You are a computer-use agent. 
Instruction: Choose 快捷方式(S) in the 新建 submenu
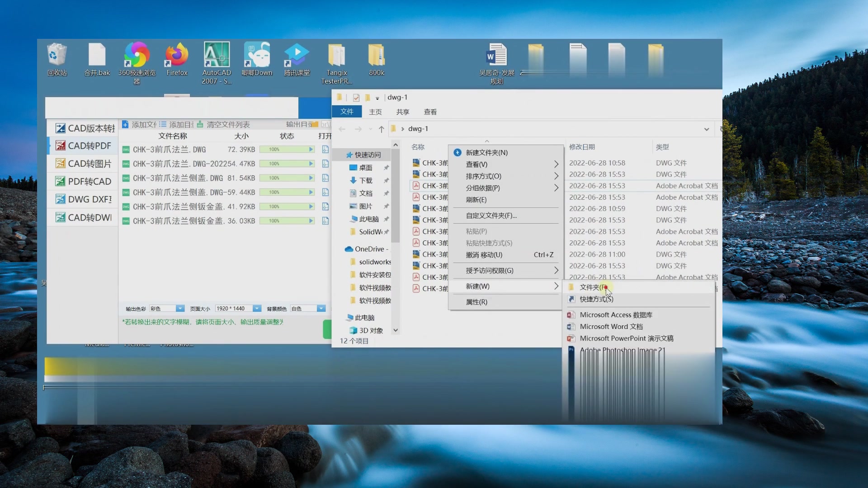pos(639,299)
